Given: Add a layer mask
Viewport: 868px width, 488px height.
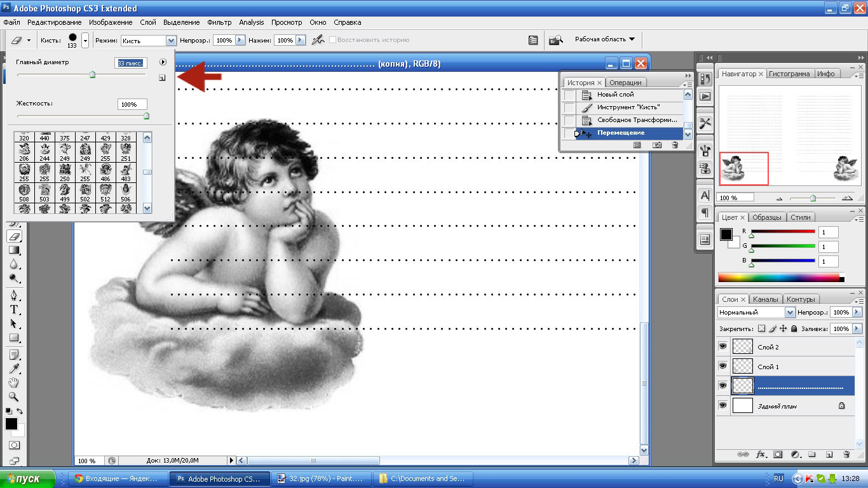Looking at the screenshot, I should click(778, 454).
